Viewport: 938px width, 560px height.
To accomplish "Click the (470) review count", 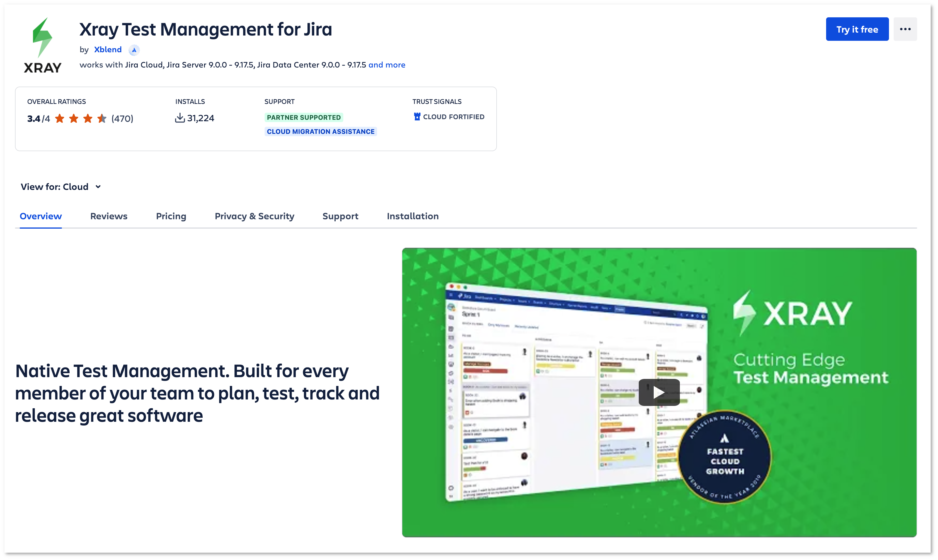I will (x=122, y=119).
